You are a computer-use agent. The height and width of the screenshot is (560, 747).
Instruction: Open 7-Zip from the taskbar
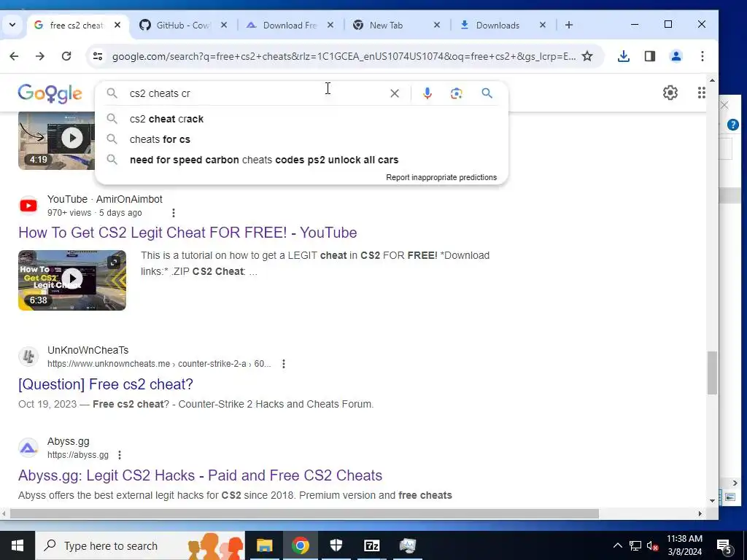coord(371,545)
